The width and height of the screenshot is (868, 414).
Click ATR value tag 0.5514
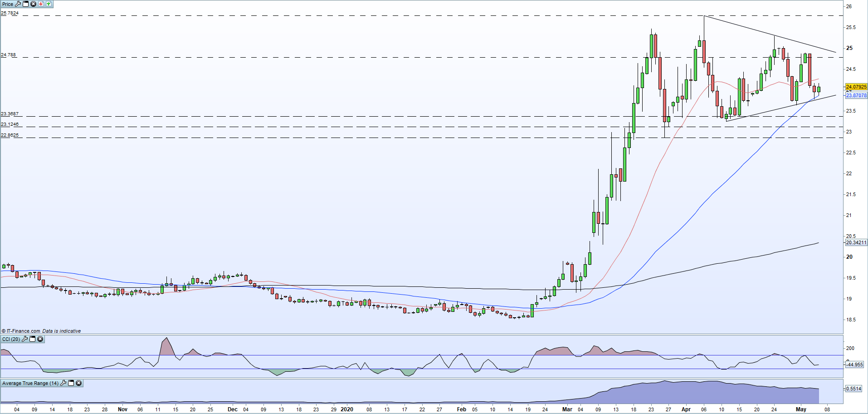pos(854,389)
